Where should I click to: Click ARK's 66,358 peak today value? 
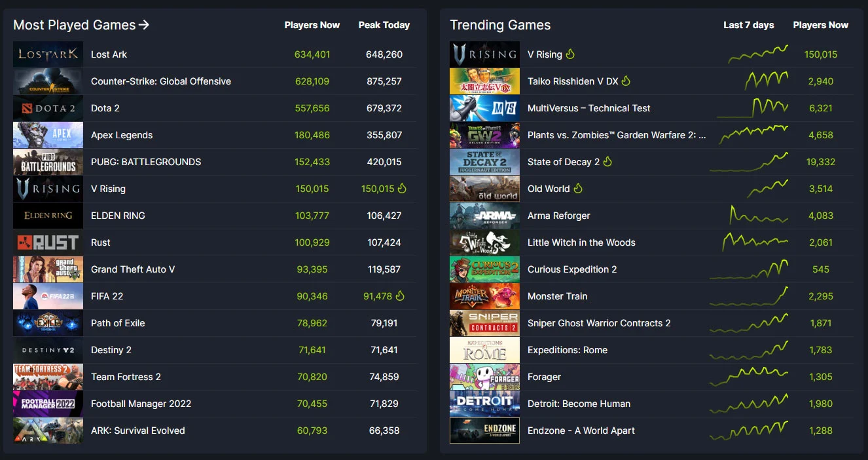pos(384,431)
